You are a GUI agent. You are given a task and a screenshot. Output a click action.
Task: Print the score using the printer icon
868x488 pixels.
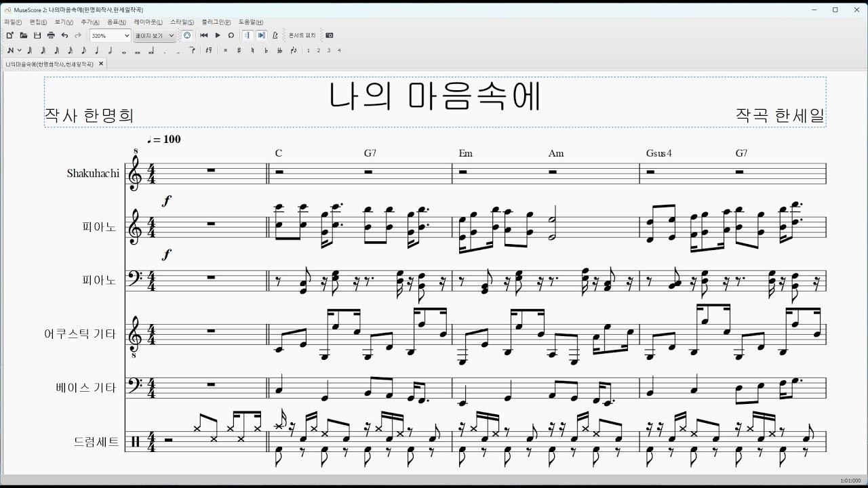point(51,35)
